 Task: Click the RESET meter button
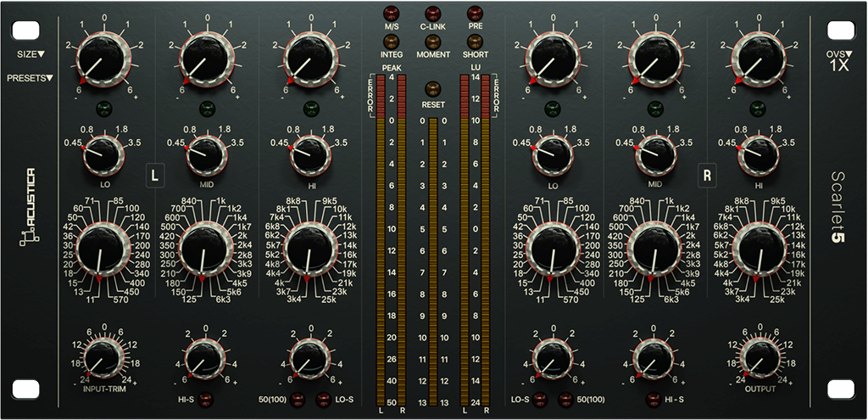pyautogui.click(x=433, y=89)
